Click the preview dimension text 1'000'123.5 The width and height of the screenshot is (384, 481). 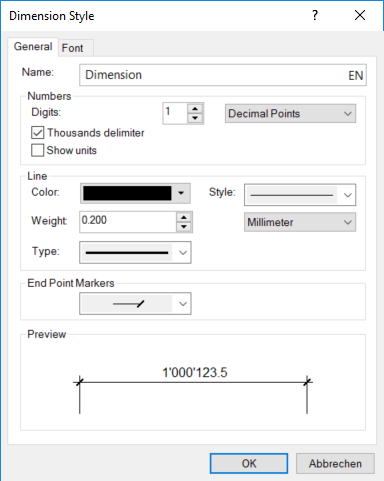(x=195, y=372)
